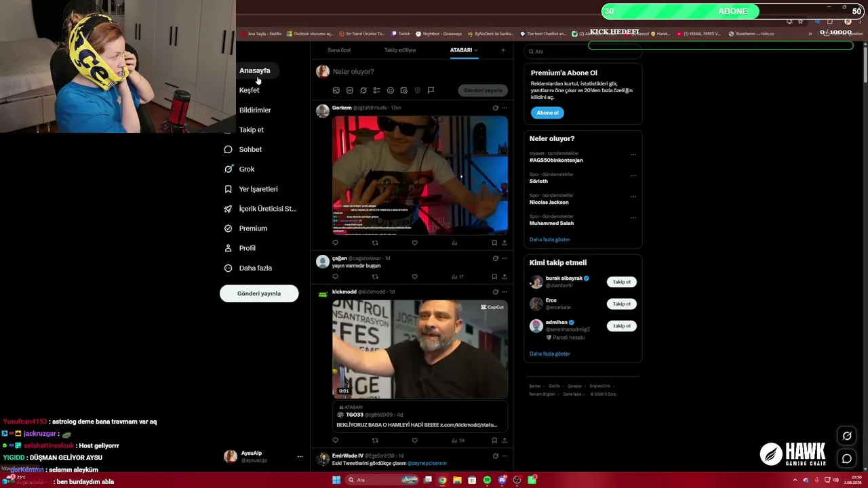Screen dimensions: 868x488
Task: Open the Daha fazla circle icon
Action: tap(228, 268)
